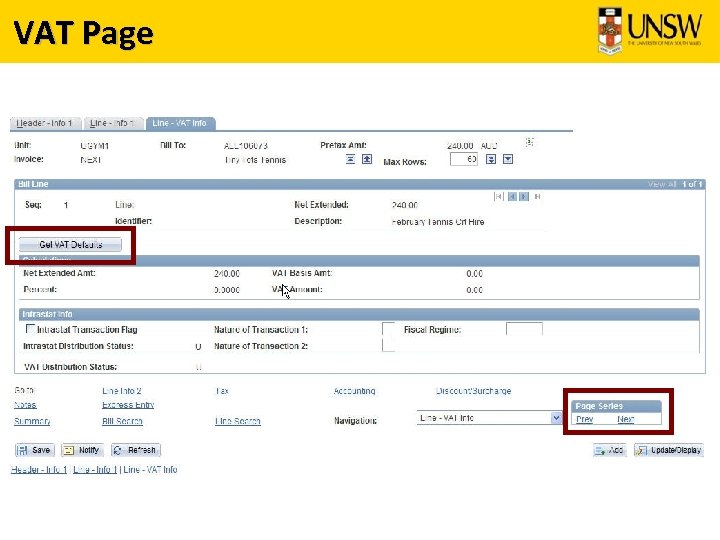Viewport: 720px width, 540px height.
Task: Show previous Bill Line row
Action: click(x=512, y=197)
